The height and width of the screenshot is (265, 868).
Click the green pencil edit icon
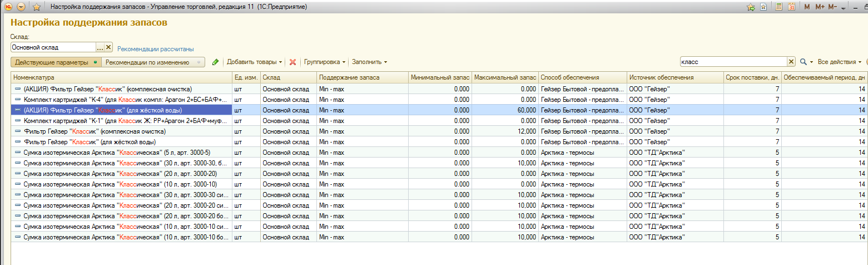coord(216,62)
